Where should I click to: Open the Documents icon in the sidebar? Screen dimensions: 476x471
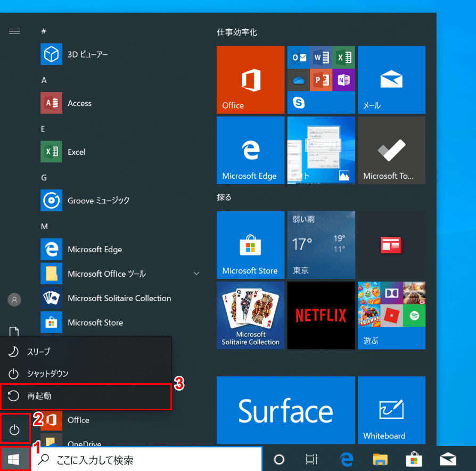click(14, 332)
